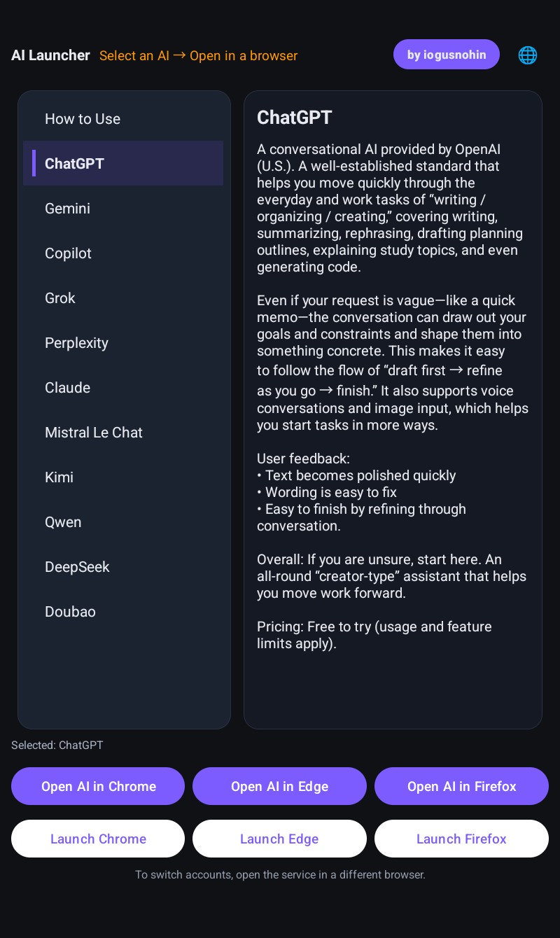The height and width of the screenshot is (938, 560).
Task: Open the 'How to Use' section
Action: [123, 118]
